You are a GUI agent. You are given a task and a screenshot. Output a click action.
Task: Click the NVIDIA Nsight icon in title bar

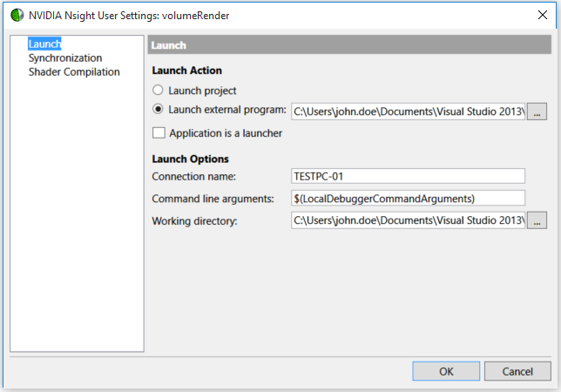pos(17,16)
